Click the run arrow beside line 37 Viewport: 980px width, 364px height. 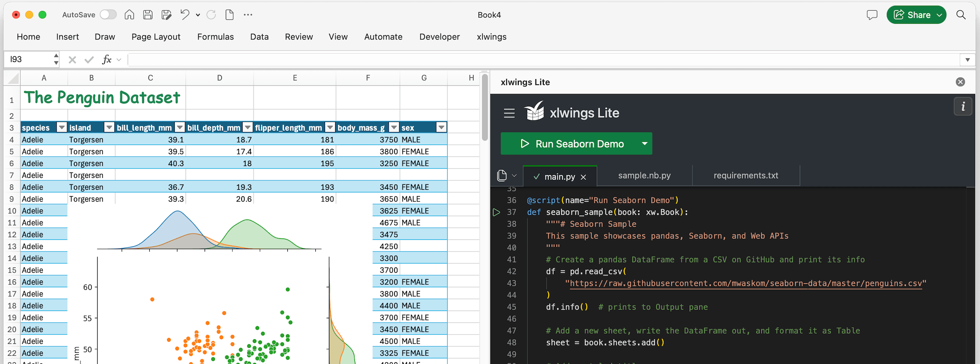point(496,213)
